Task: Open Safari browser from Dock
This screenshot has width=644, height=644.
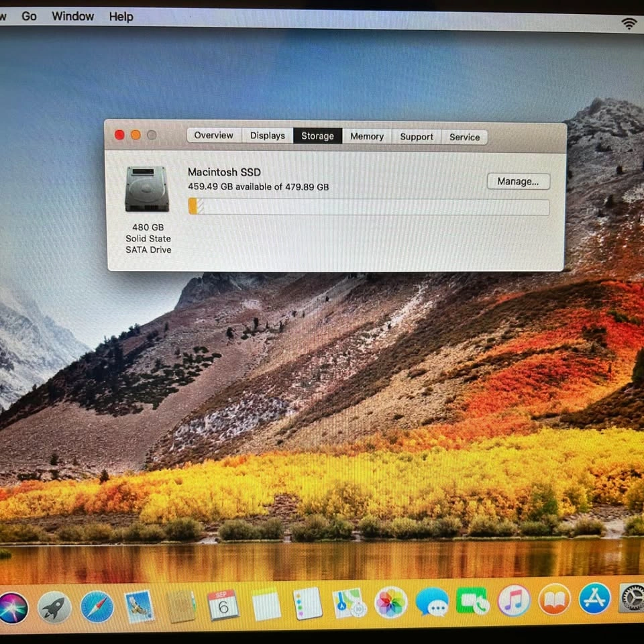Action: [x=97, y=606]
